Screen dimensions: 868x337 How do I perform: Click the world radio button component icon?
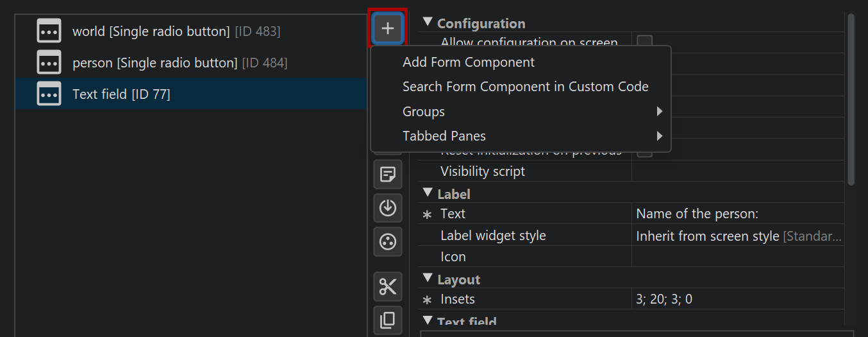coord(49,31)
